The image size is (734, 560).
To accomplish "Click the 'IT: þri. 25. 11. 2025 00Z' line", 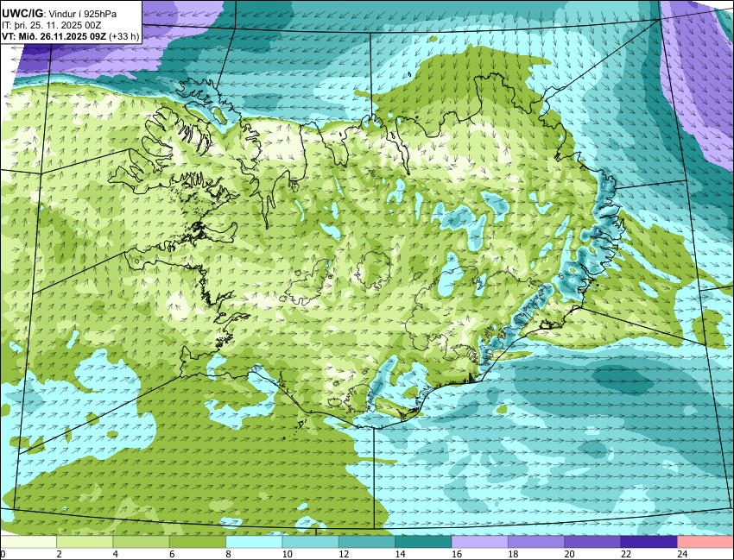I will click(x=52, y=25).
